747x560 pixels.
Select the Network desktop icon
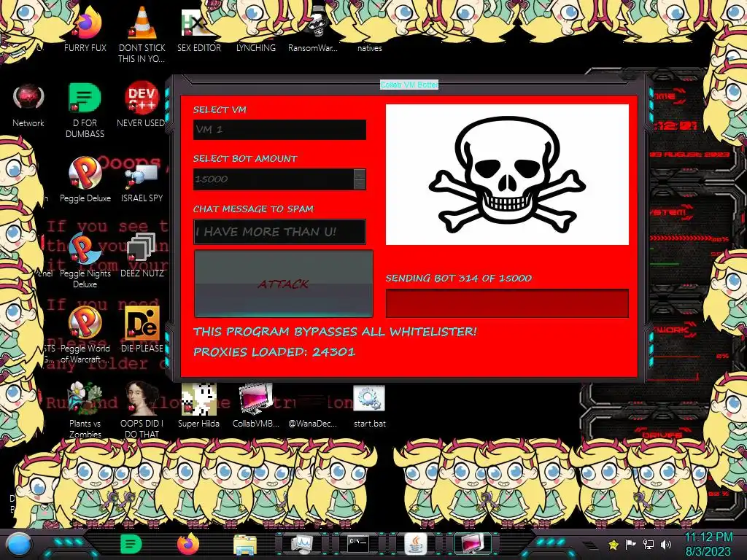point(28,105)
